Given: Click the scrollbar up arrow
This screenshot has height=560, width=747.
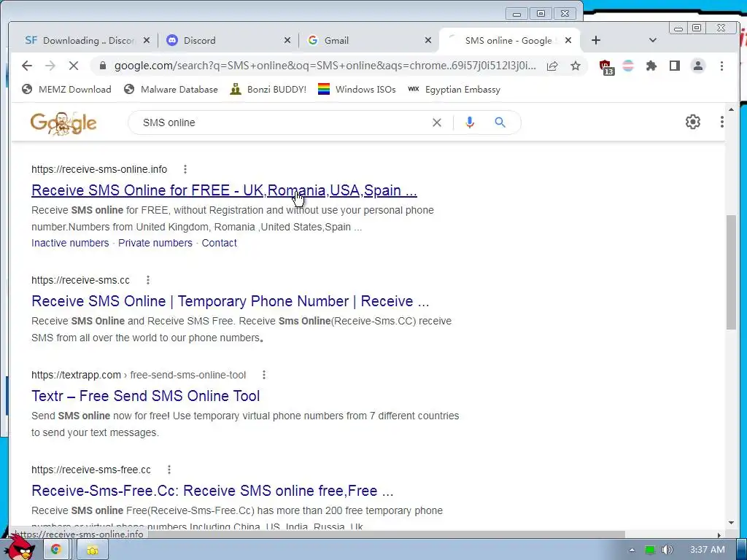Looking at the screenshot, I should tap(731, 110).
